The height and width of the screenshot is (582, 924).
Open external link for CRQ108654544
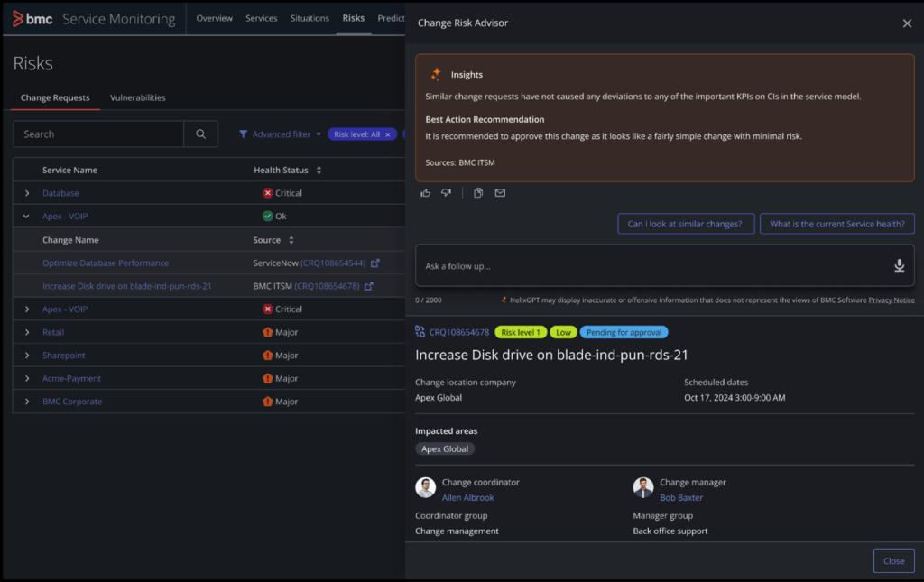[375, 263]
